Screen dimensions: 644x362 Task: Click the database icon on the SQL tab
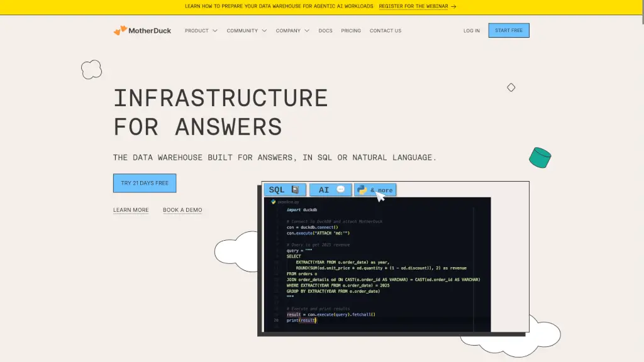click(295, 190)
